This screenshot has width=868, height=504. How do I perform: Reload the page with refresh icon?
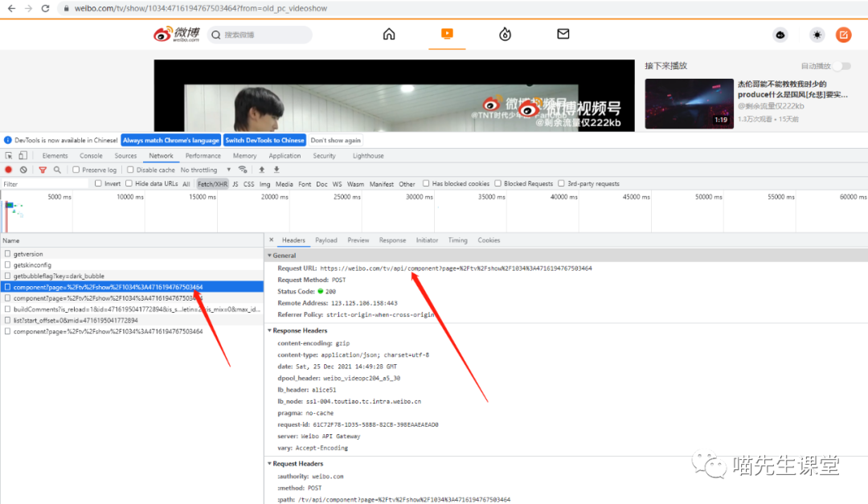click(x=45, y=8)
